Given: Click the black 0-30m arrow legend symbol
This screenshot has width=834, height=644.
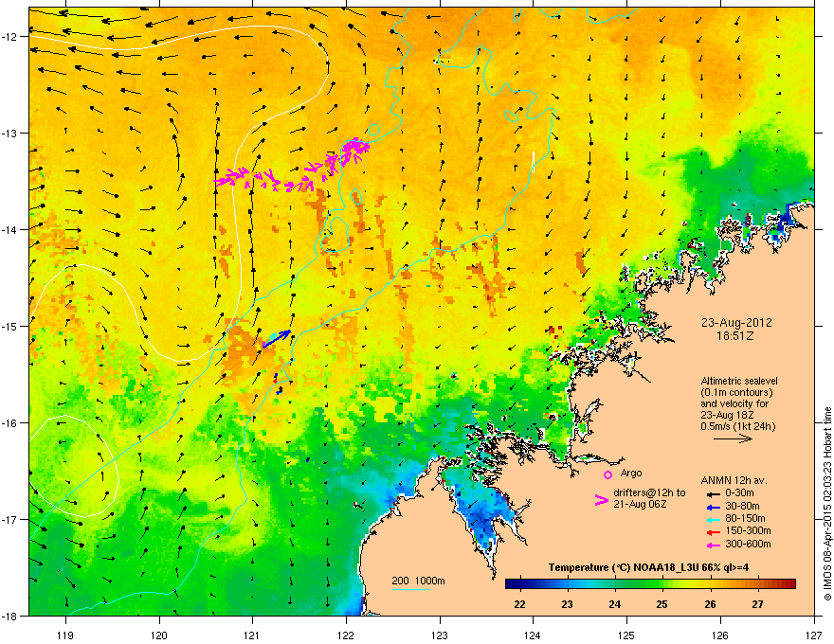Looking at the screenshot, I should 713,493.
